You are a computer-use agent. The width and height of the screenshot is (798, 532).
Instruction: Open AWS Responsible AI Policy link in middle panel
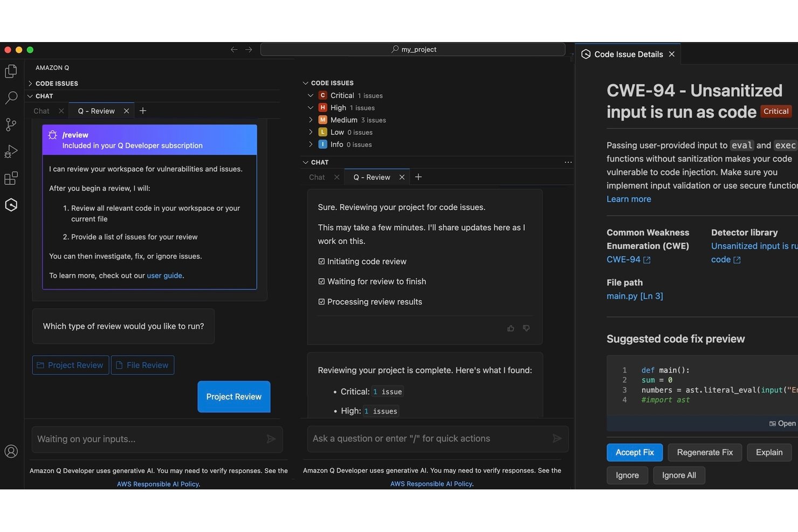pos(431,484)
